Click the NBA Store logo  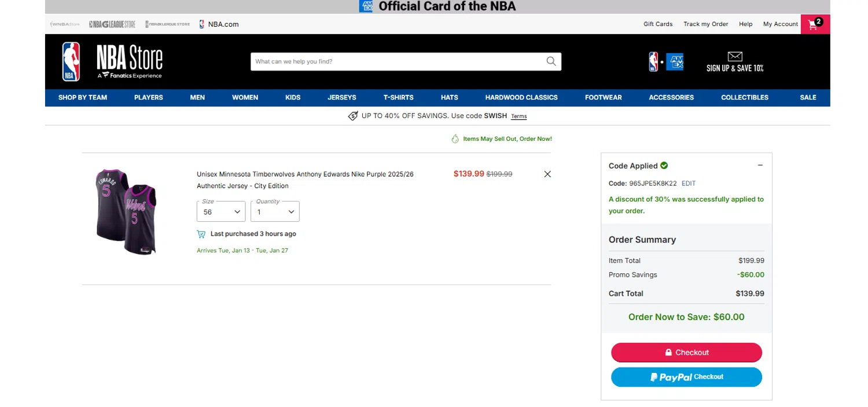point(112,61)
